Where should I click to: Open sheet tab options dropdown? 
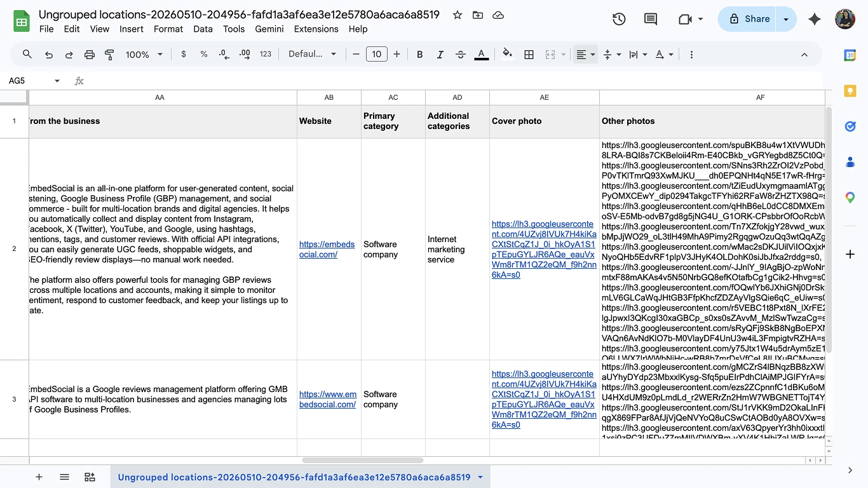480,477
